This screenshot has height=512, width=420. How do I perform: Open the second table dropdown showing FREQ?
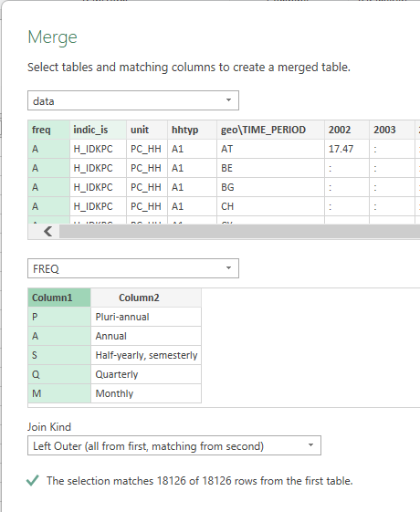[133, 268]
